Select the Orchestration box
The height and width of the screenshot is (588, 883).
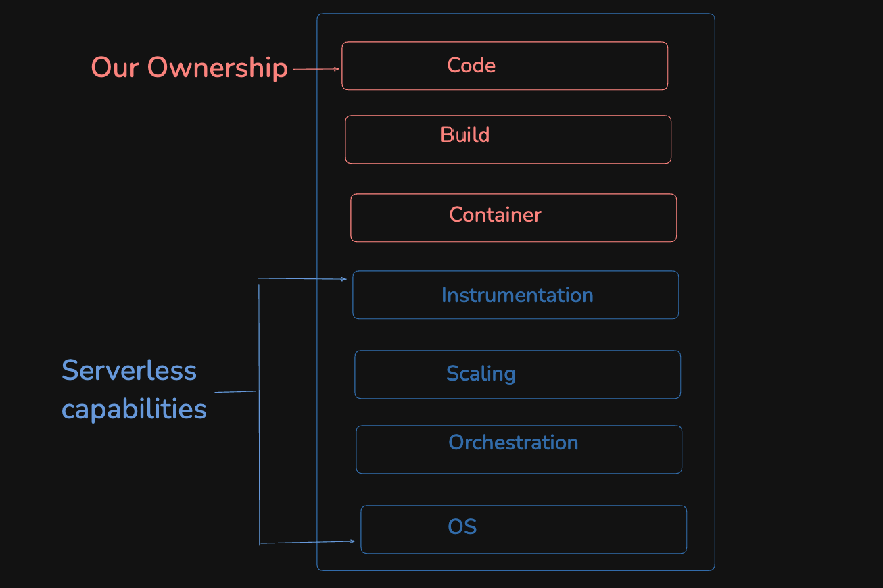(x=519, y=449)
